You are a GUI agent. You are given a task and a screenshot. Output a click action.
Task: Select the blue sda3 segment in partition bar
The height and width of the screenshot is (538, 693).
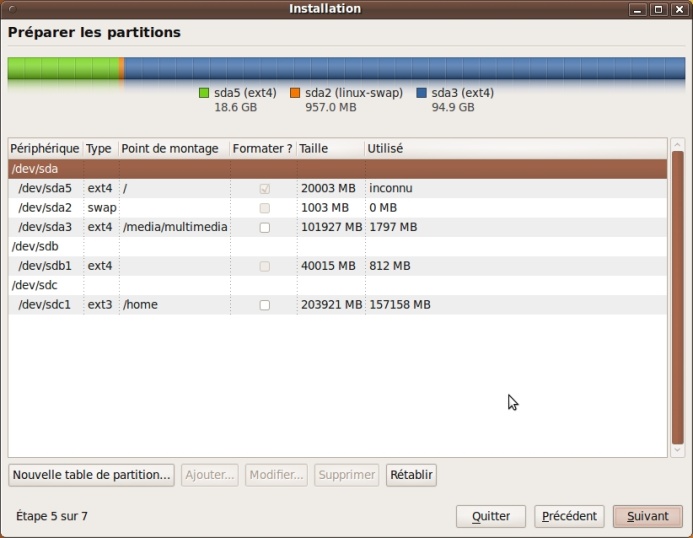pos(400,68)
